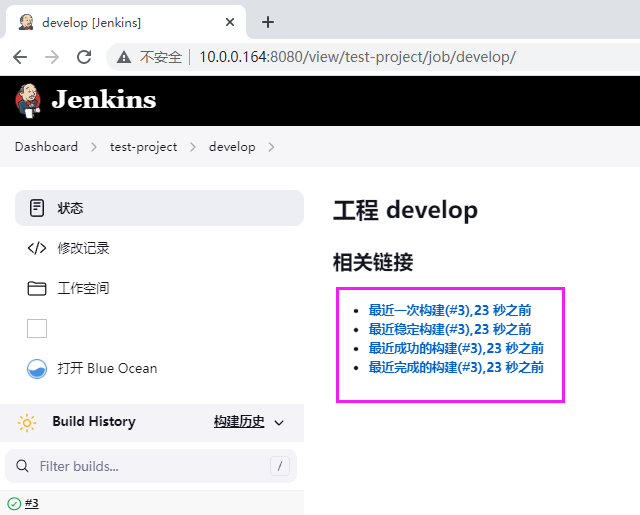Viewport: 640px width, 515px height.
Task: Click the magnifier icon in Filter builds
Action: 22,466
